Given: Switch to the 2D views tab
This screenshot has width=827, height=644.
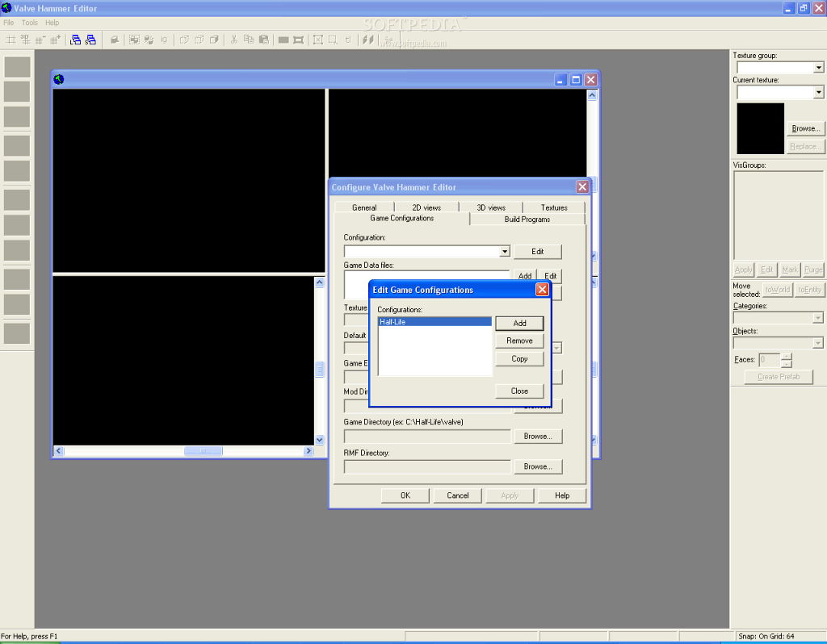Looking at the screenshot, I should coord(426,207).
